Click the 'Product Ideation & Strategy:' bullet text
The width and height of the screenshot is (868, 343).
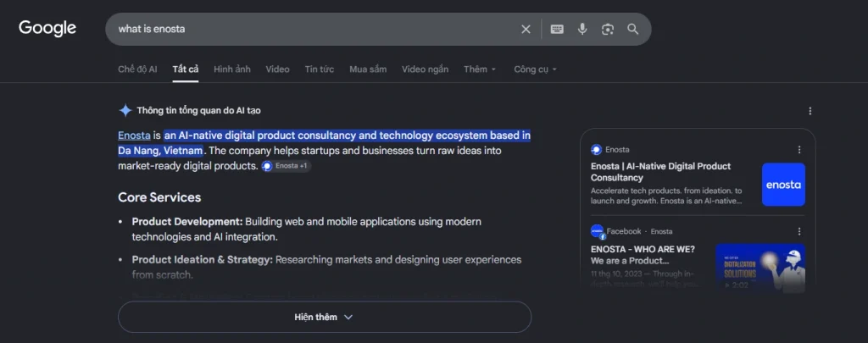(202, 259)
